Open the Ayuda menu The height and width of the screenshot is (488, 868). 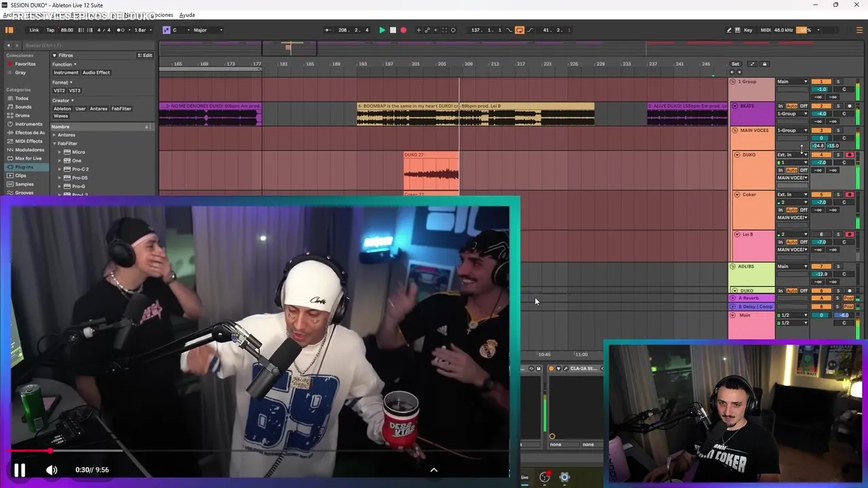click(186, 15)
